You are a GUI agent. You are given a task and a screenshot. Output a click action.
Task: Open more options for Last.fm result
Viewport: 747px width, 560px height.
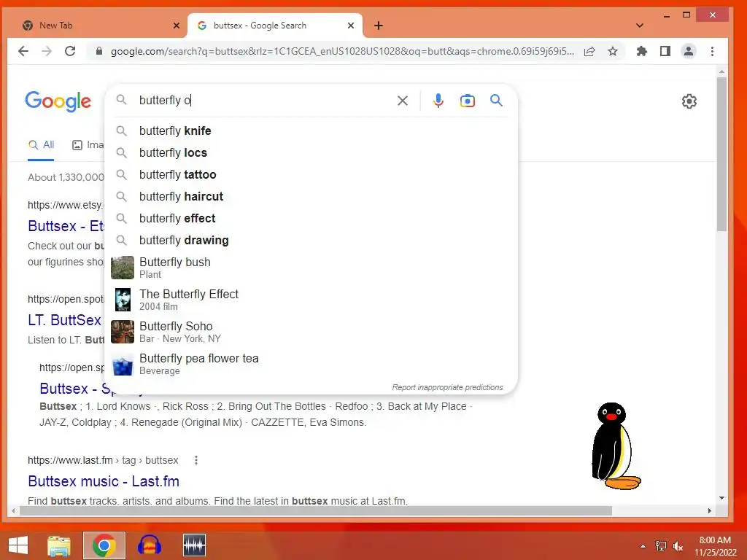[196, 460]
